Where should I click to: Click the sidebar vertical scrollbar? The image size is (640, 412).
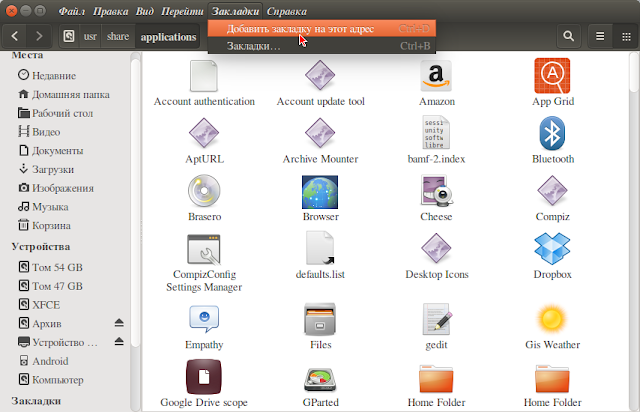coord(135,204)
